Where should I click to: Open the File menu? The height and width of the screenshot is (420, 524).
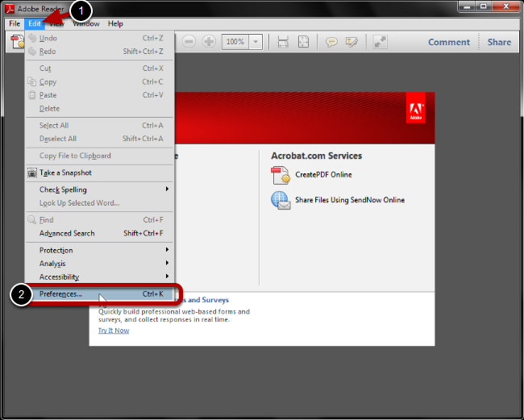[15, 23]
